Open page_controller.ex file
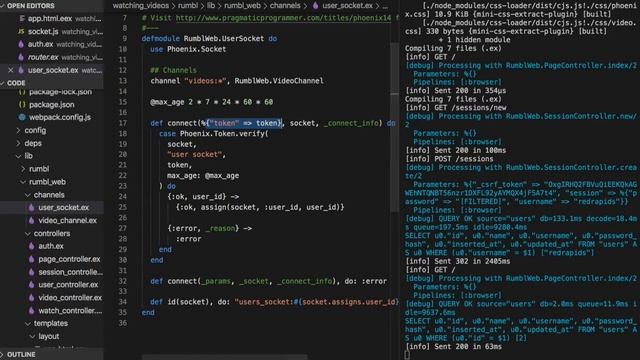 pos(69,259)
